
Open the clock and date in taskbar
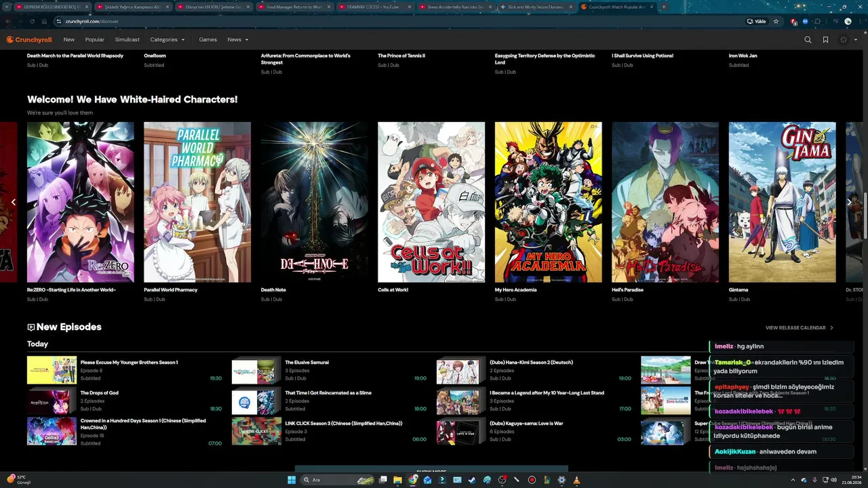point(852,480)
